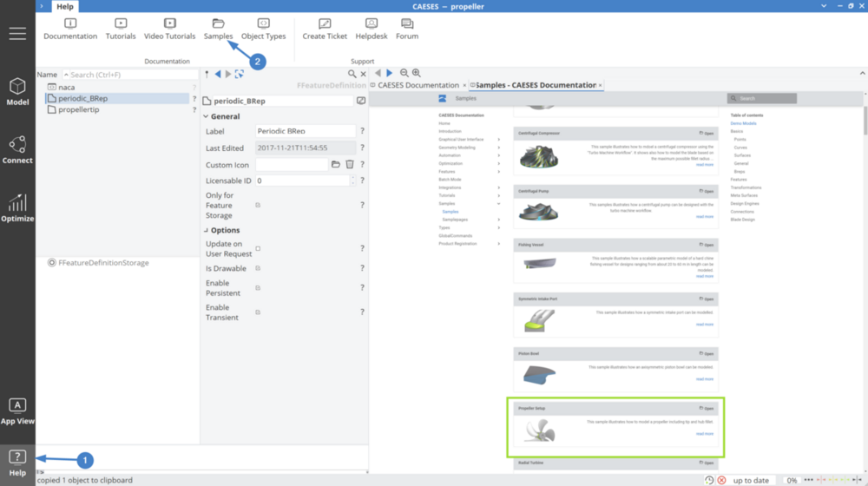
Task: Switch to CAESES Documentation tab
Action: pos(418,85)
